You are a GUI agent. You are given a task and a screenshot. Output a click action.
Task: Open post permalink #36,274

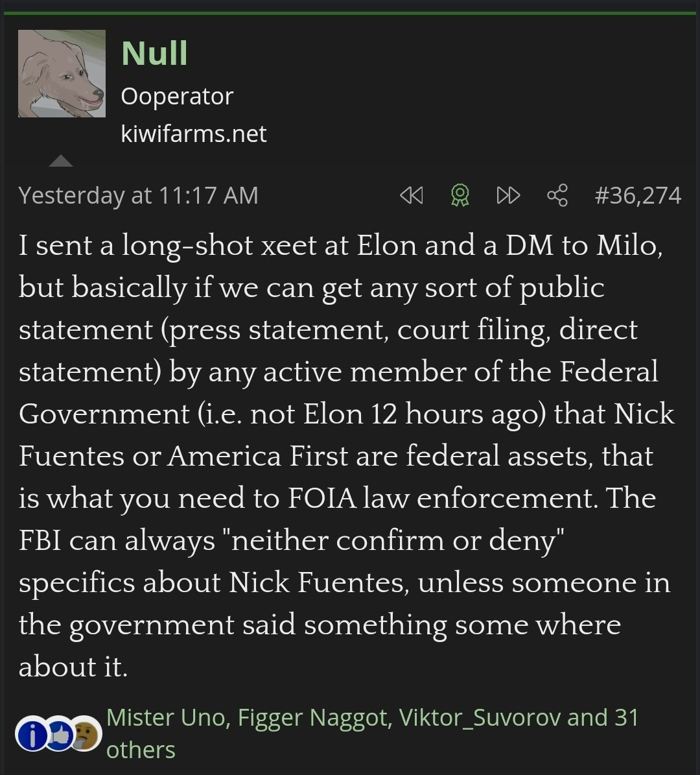tap(638, 195)
